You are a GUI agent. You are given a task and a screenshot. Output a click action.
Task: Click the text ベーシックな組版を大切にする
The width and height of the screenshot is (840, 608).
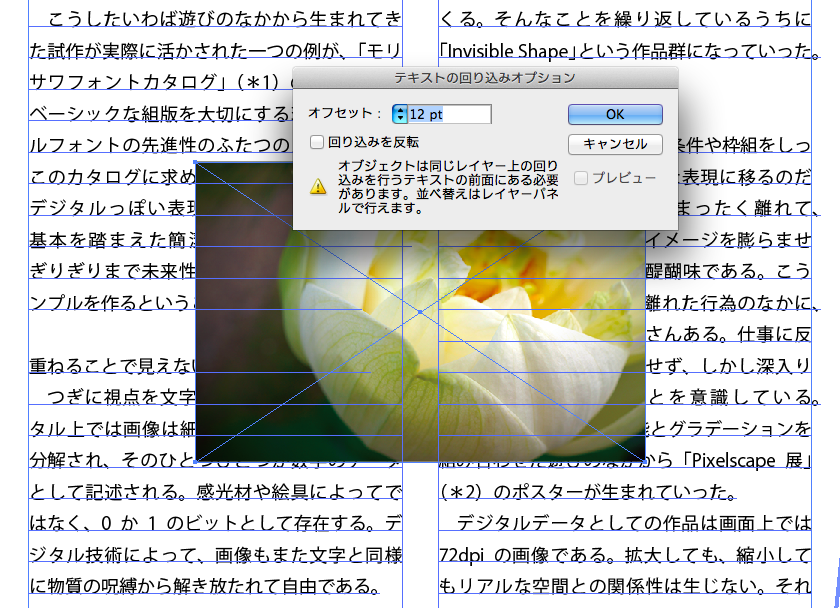point(160,114)
